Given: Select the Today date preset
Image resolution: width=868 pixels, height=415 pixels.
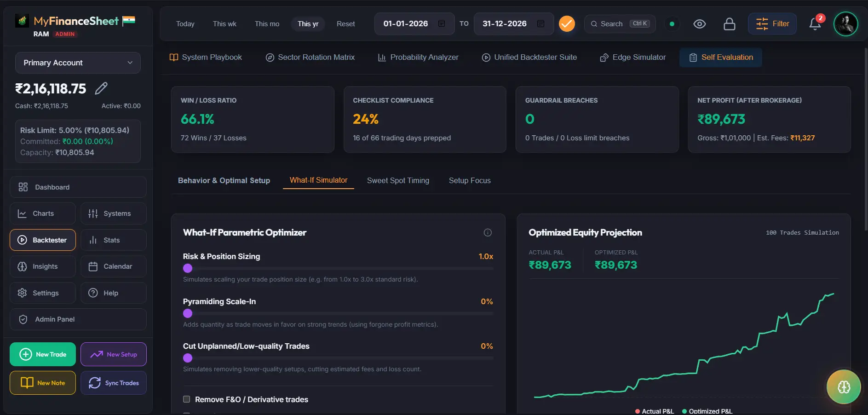Looking at the screenshot, I should coord(185,24).
